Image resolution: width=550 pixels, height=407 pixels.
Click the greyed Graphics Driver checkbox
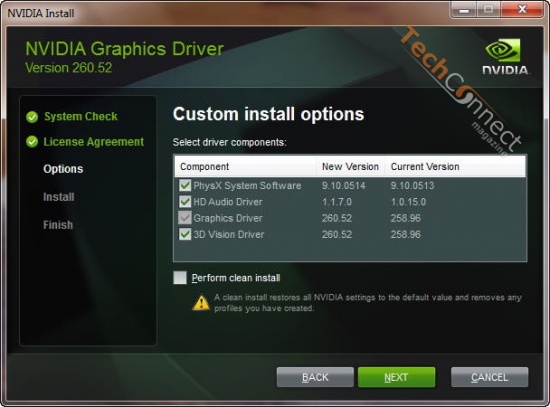tap(185, 218)
